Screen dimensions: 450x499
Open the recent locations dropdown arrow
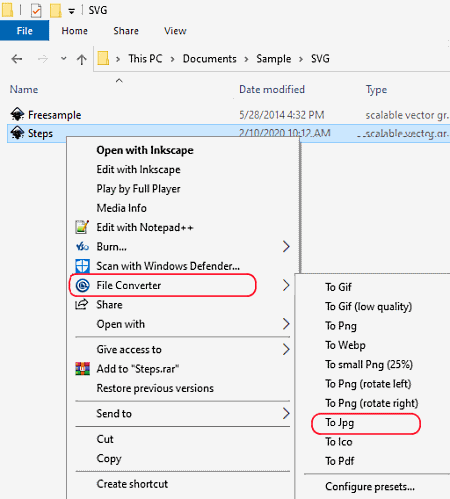coord(63,59)
